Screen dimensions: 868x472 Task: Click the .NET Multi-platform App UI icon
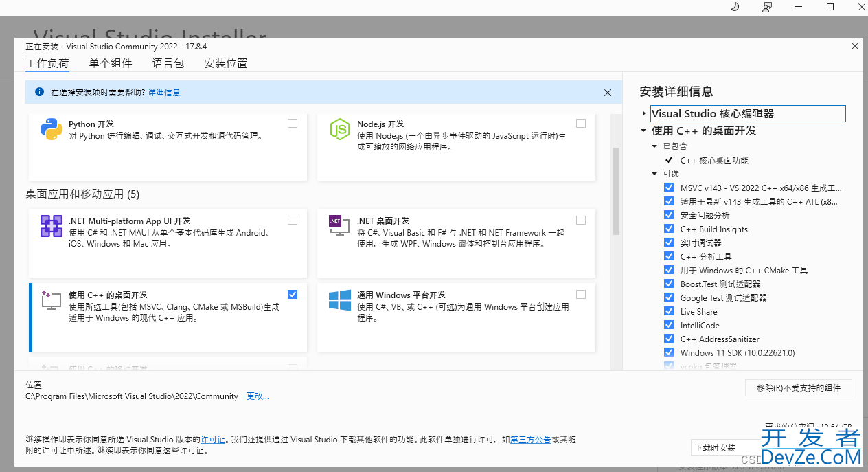coord(52,226)
